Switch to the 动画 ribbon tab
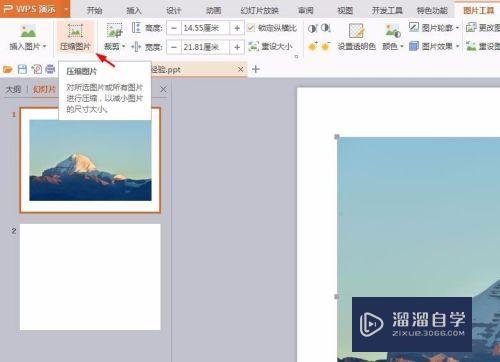This screenshot has height=362, width=500. [213, 10]
